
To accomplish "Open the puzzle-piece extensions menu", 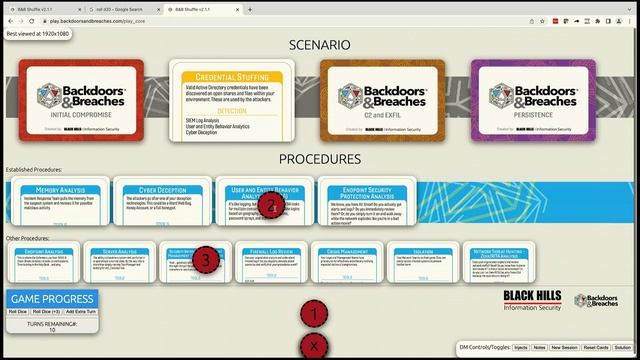I will (x=598, y=21).
